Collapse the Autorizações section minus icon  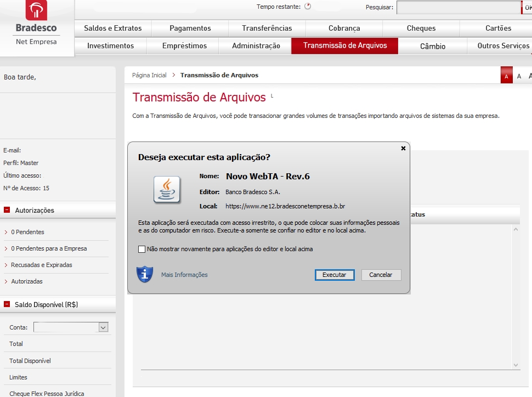click(7, 210)
